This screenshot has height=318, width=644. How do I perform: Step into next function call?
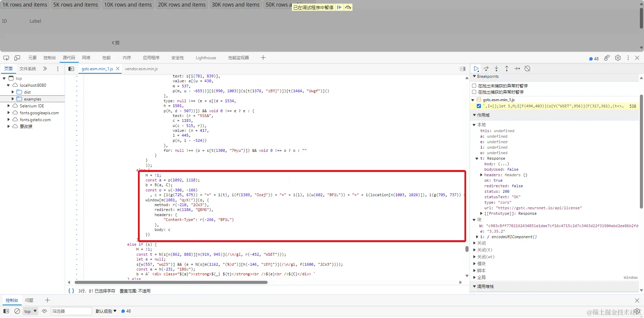(x=496, y=68)
